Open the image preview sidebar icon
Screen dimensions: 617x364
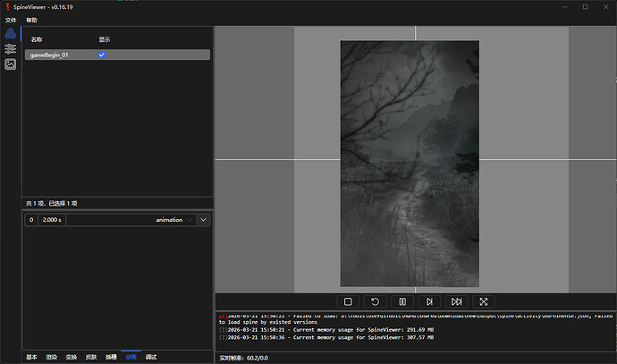(10, 64)
